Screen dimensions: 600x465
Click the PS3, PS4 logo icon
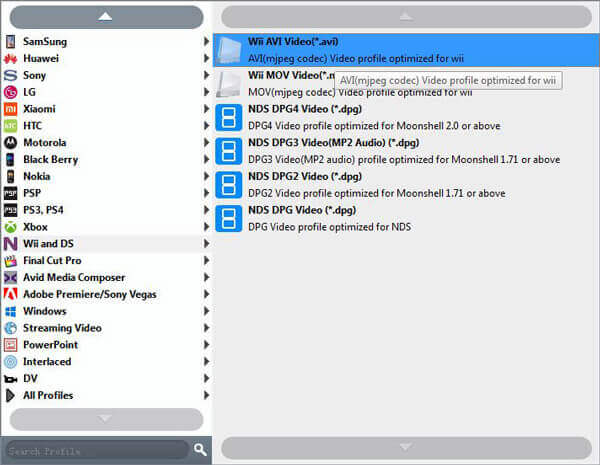point(10,210)
